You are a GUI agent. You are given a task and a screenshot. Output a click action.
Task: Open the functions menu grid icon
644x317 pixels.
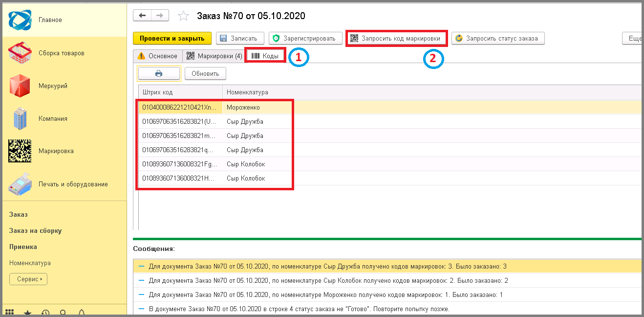coord(9,313)
